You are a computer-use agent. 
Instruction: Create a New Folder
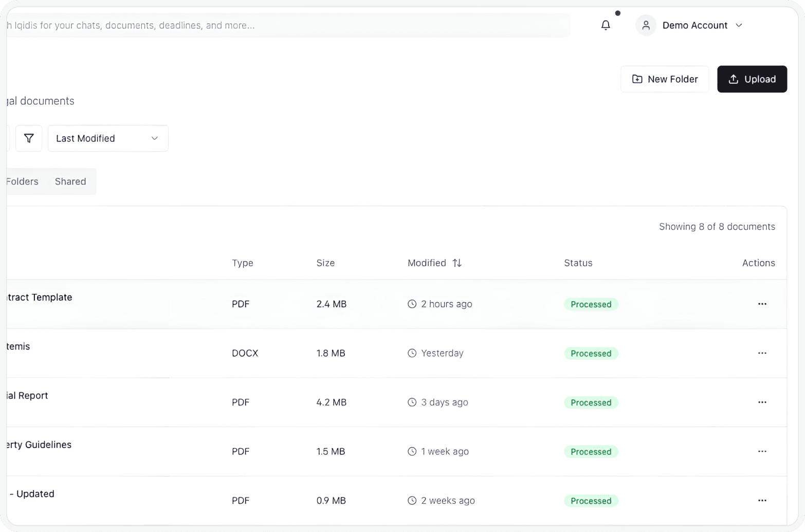(x=664, y=79)
